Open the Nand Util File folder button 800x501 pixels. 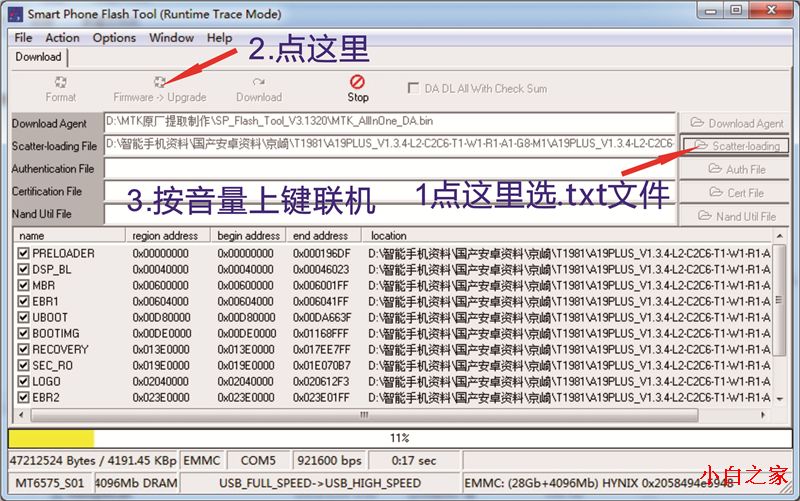735,216
